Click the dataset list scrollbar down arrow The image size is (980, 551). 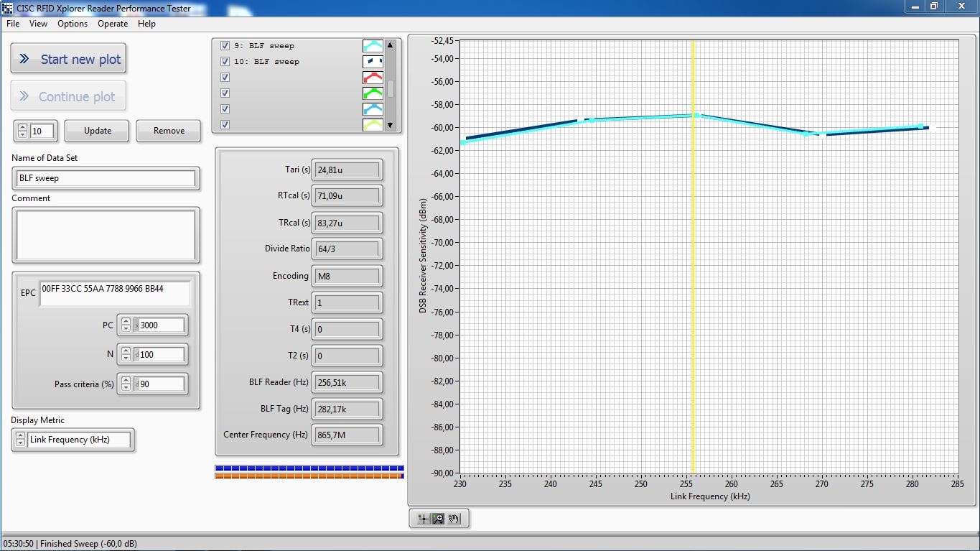click(391, 125)
